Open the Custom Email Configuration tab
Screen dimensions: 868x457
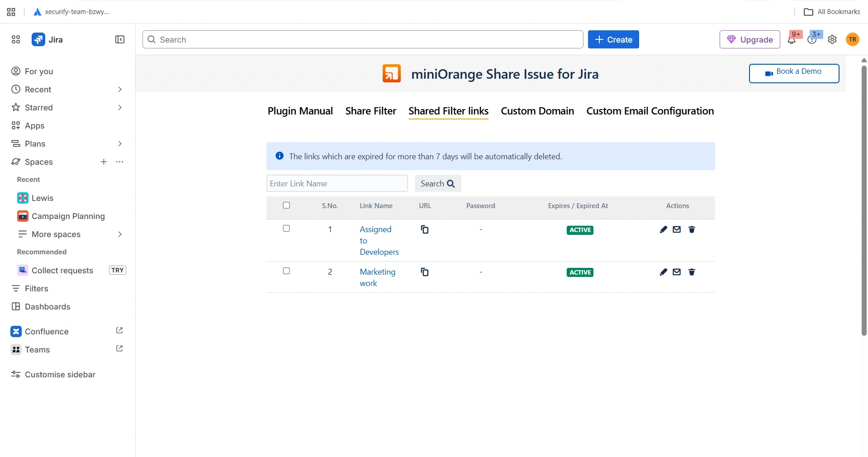click(650, 111)
